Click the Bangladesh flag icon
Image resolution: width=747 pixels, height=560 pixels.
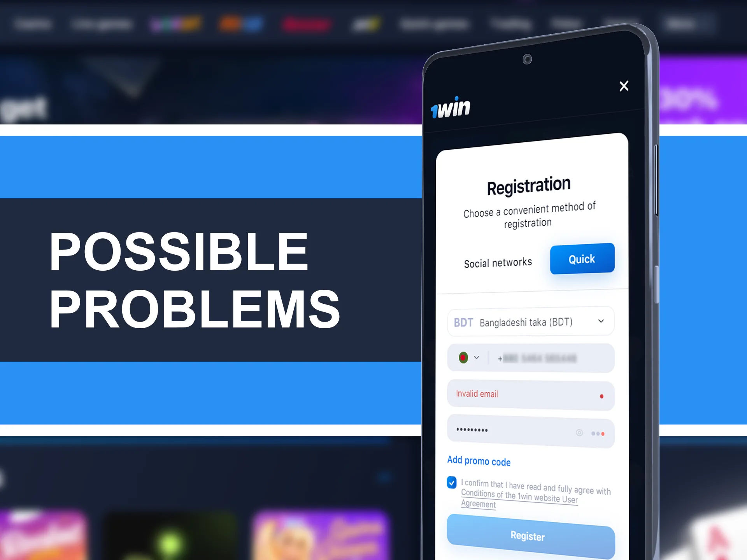click(465, 358)
